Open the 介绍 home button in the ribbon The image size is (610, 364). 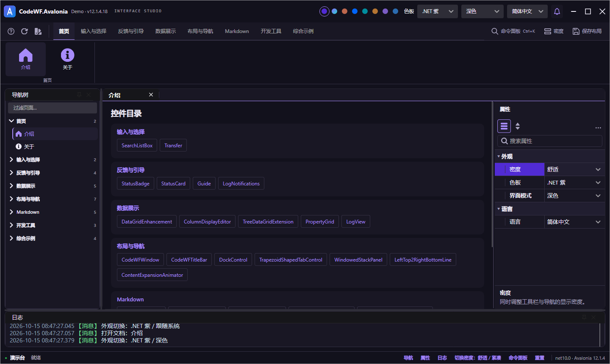(25, 59)
